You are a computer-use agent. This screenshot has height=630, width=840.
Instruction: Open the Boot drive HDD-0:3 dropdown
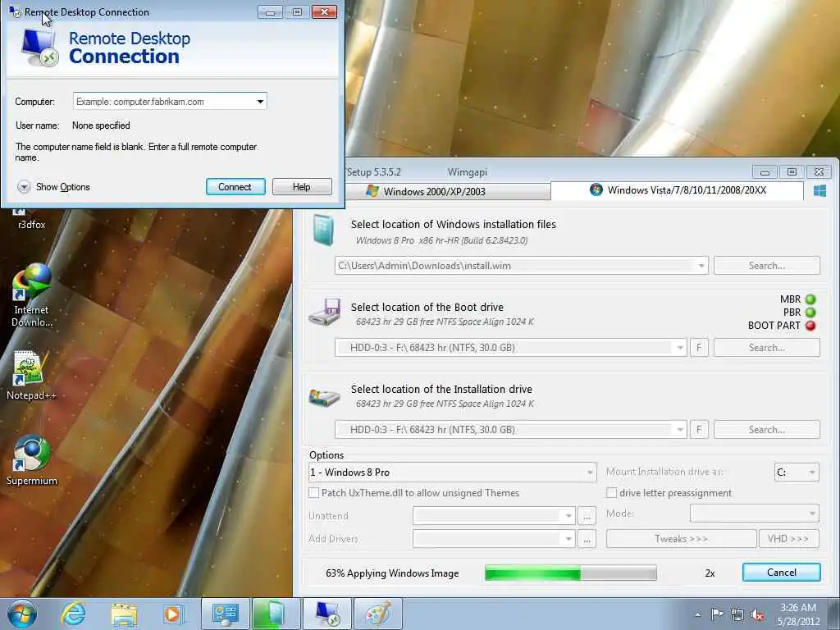click(680, 348)
